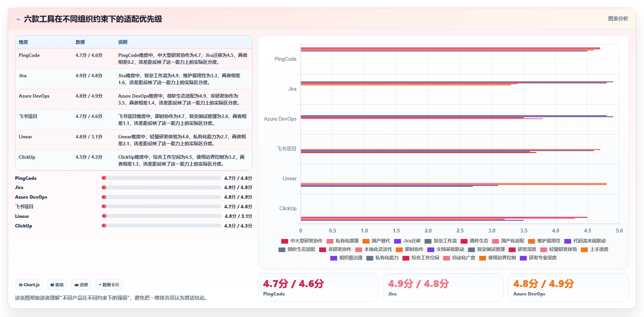Open the Azure DevOps 4.8分 / 4.9分 data card
The image size is (644, 317).
click(568, 287)
